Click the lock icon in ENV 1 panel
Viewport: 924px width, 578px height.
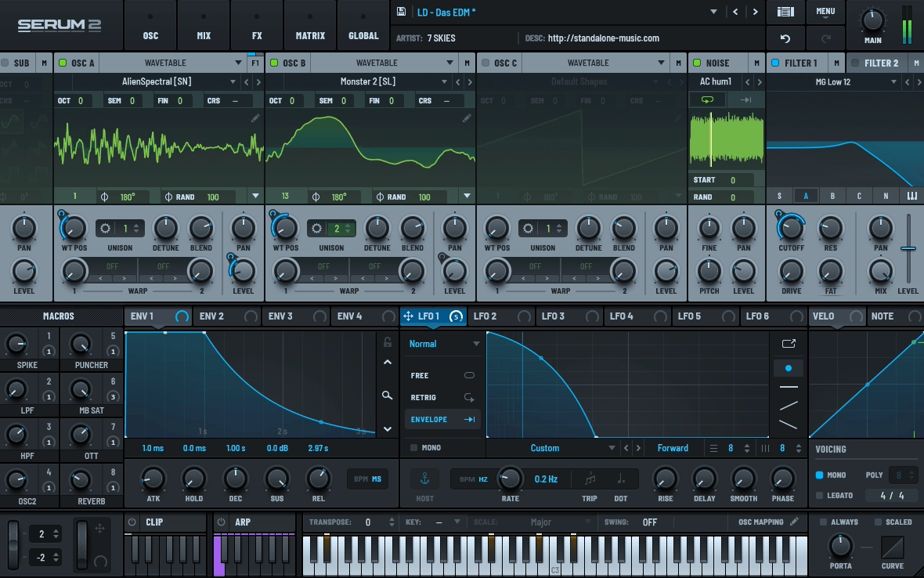click(387, 341)
